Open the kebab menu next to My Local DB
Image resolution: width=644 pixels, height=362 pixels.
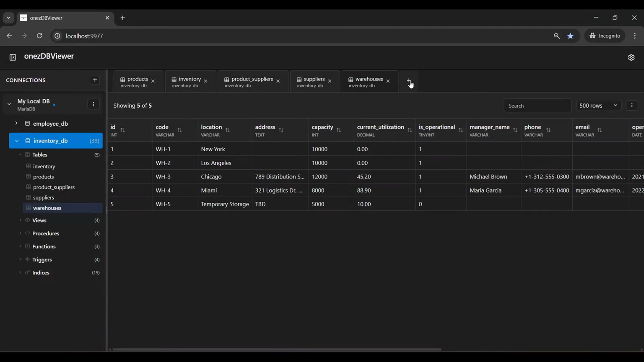click(x=93, y=104)
